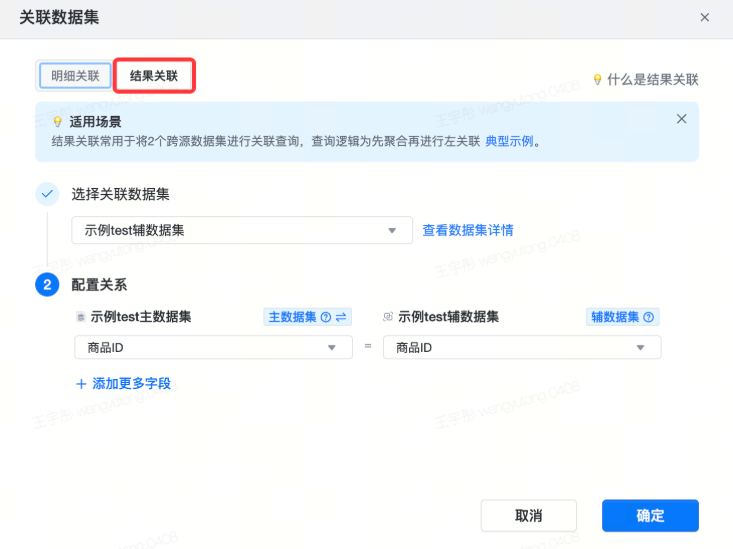Click the dataset icon beside 示例test辅数据集 label
Image resolution: width=733 pixels, height=549 pixels.
[x=388, y=317]
